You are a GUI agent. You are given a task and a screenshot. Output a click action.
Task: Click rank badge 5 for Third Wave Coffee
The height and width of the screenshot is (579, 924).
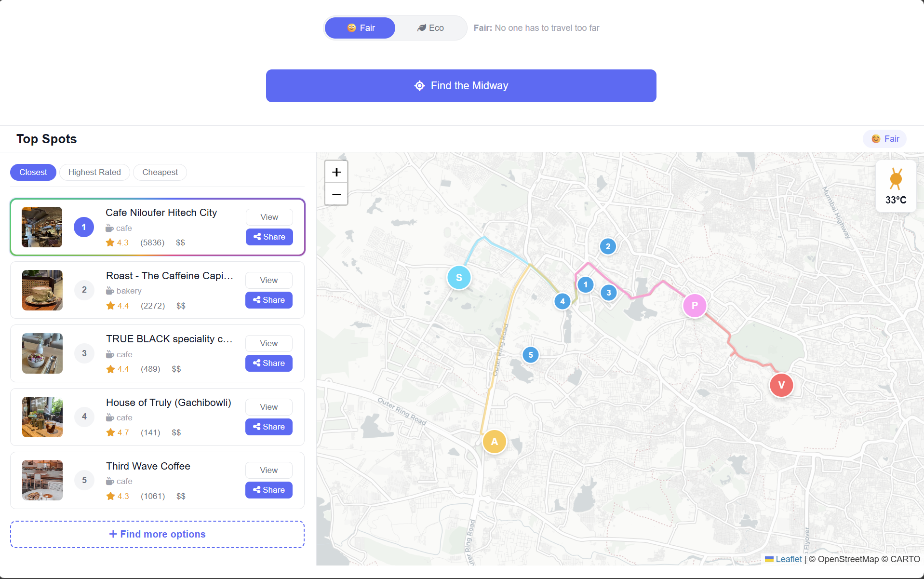tap(84, 480)
